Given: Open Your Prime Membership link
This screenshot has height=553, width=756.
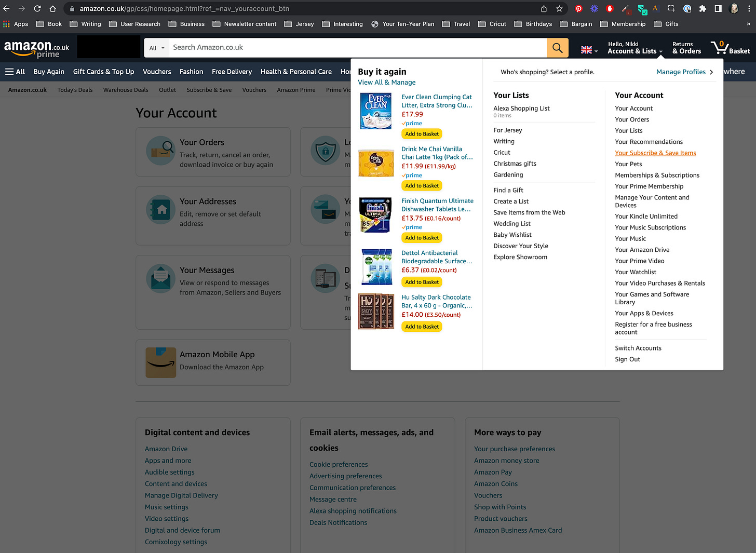Looking at the screenshot, I should point(649,186).
